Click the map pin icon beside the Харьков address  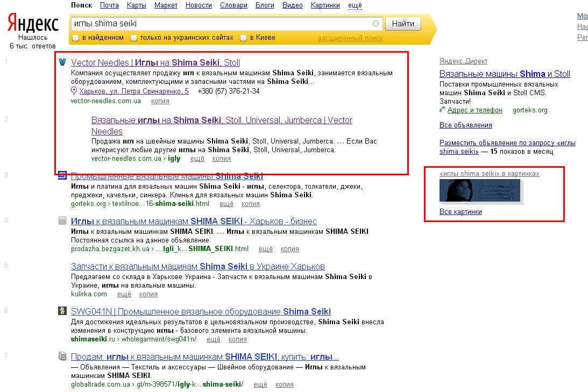[74, 91]
